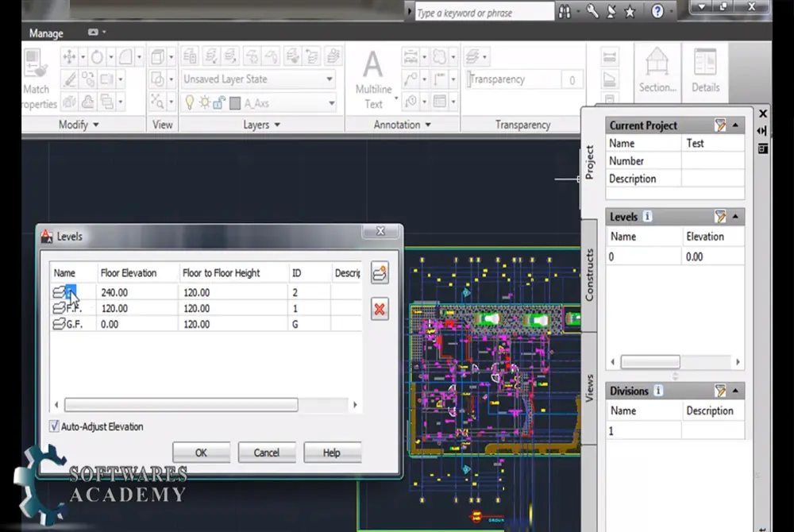Click the keyword search box

(x=484, y=13)
